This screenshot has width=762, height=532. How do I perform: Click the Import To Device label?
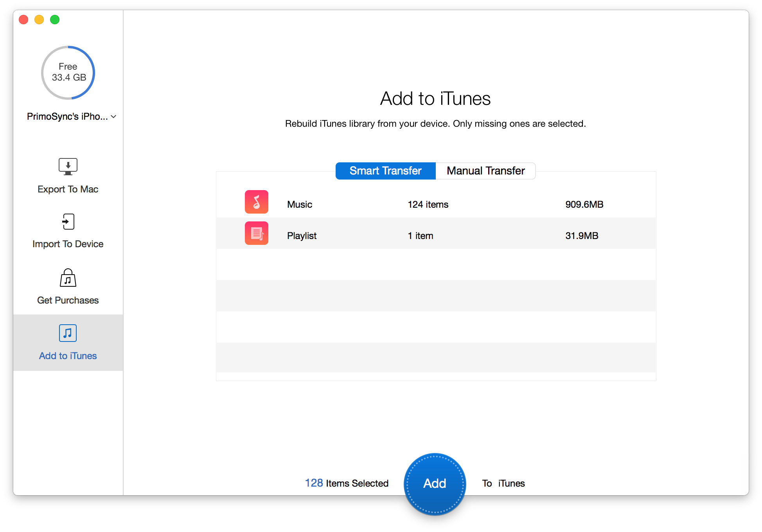pyautogui.click(x=68, y=244)
